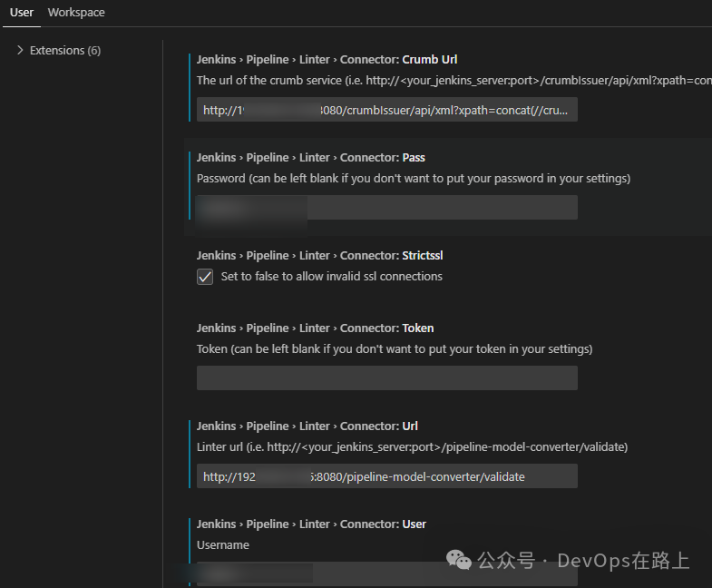Viewport: 712px width, 588px height.
Task: Click the Username description label
Action: pyautogui.click(x=223, y=544)
